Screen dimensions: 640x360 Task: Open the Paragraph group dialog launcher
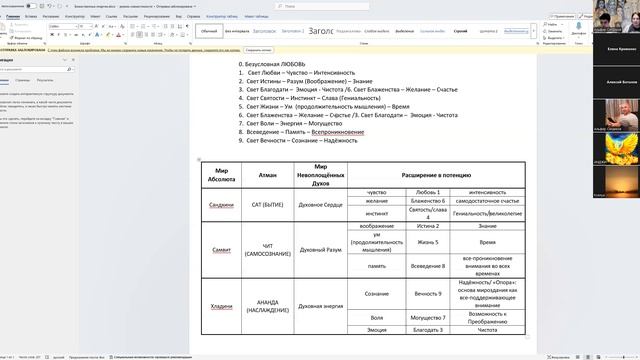coord(190,43)
